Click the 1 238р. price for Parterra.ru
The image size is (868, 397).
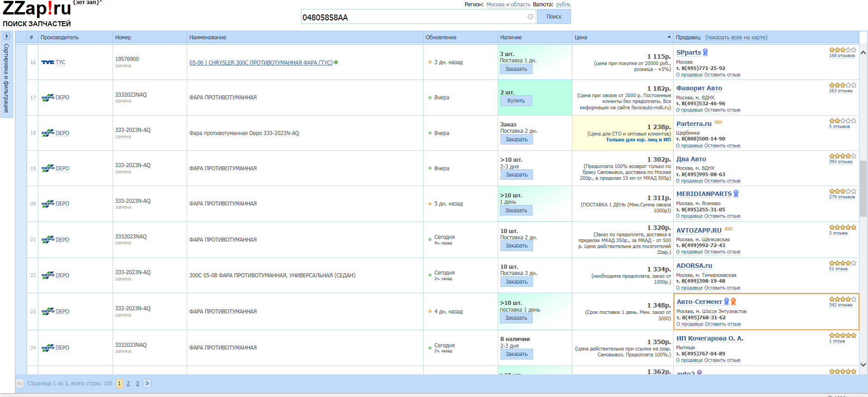[659, 127]
